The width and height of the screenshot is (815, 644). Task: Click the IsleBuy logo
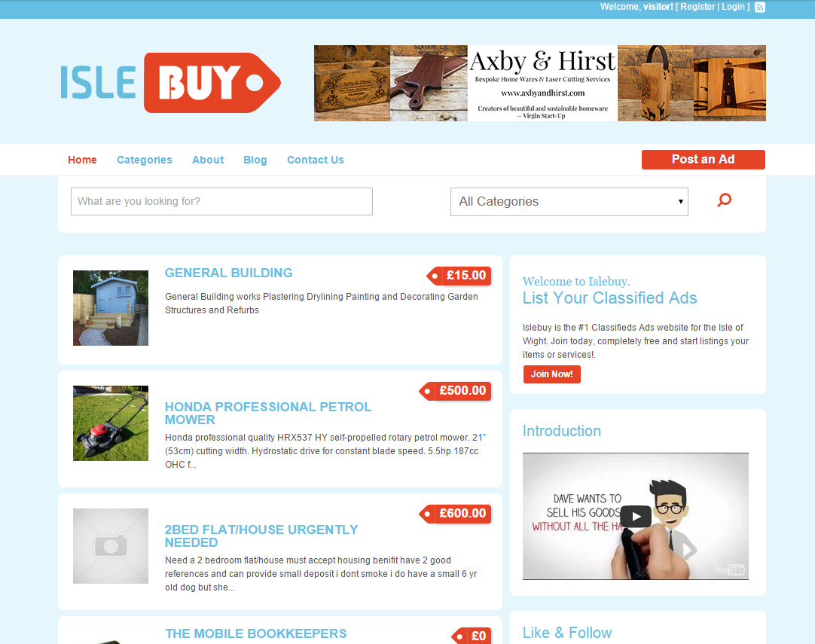[170, 83]
